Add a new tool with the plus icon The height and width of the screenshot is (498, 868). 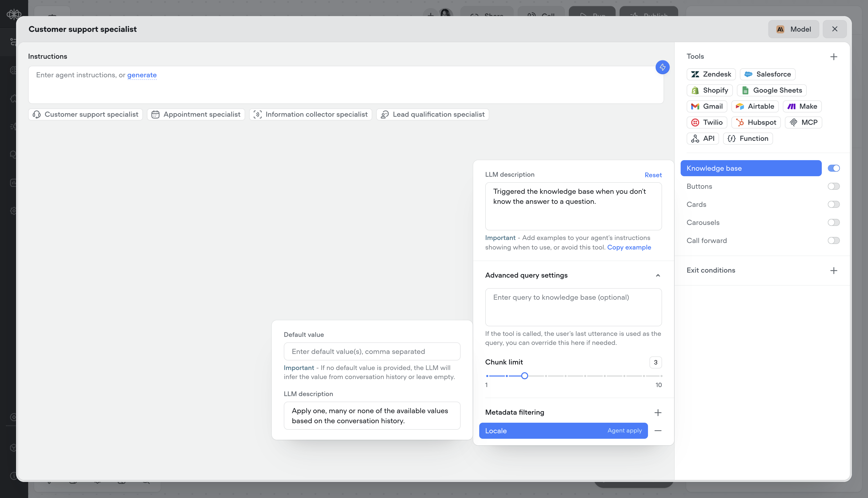[x=834, y=56]
